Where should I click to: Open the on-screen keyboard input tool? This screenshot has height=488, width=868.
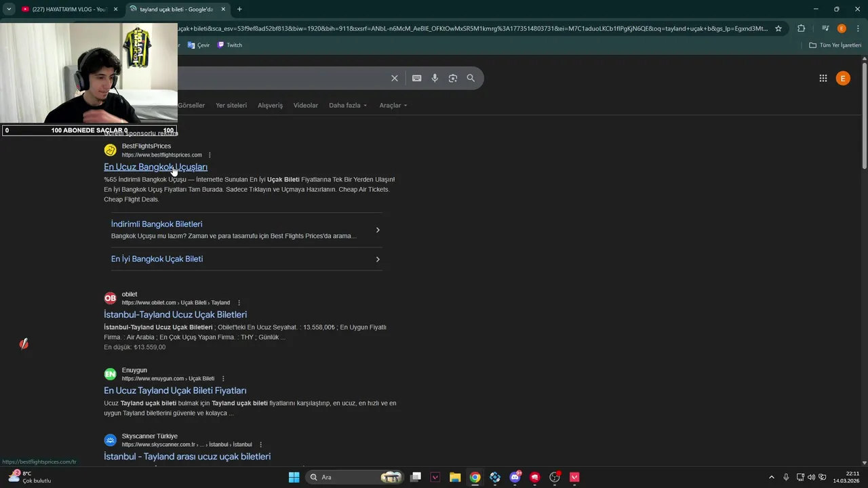coord(417,78)
